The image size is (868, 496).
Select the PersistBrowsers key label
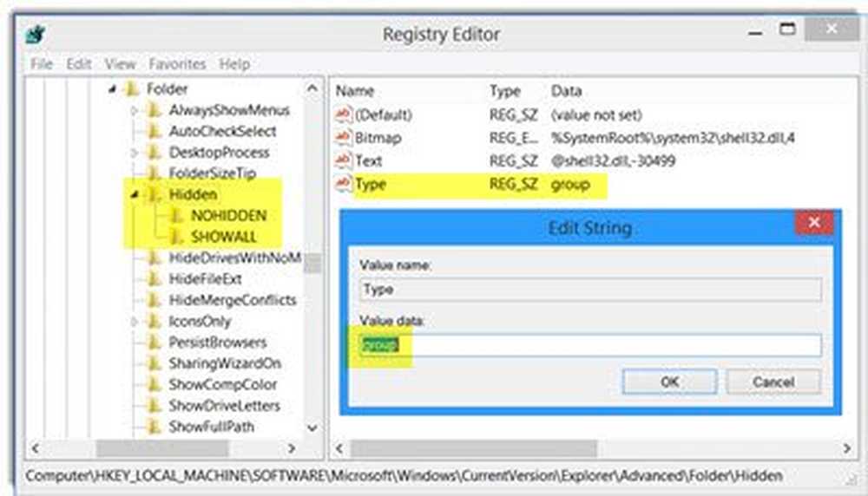pyautogui.click(x=218, y=342)
